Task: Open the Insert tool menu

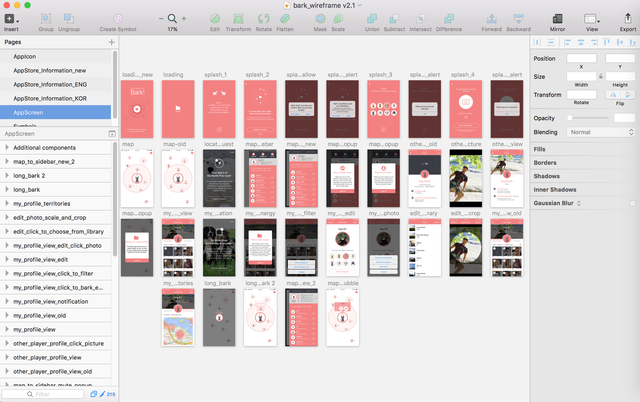Action: (10, 19)
